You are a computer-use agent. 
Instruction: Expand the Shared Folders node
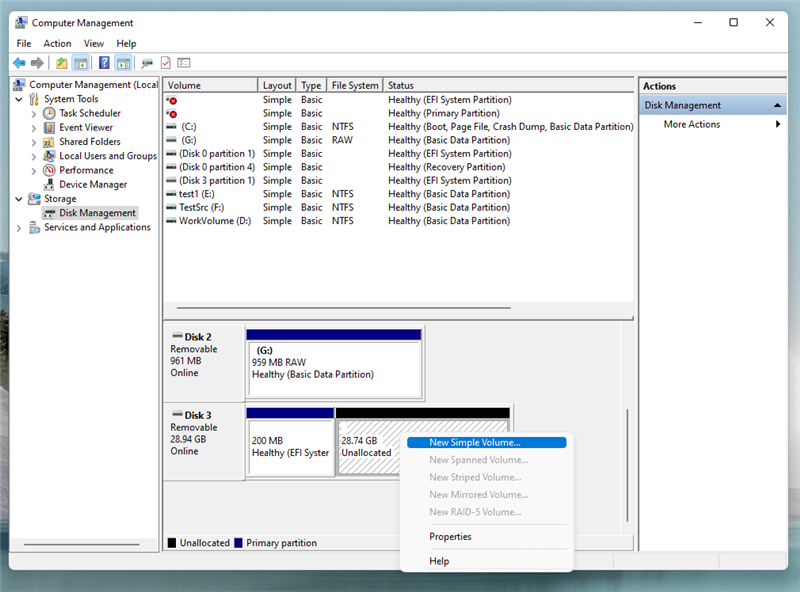coord(34,142)
